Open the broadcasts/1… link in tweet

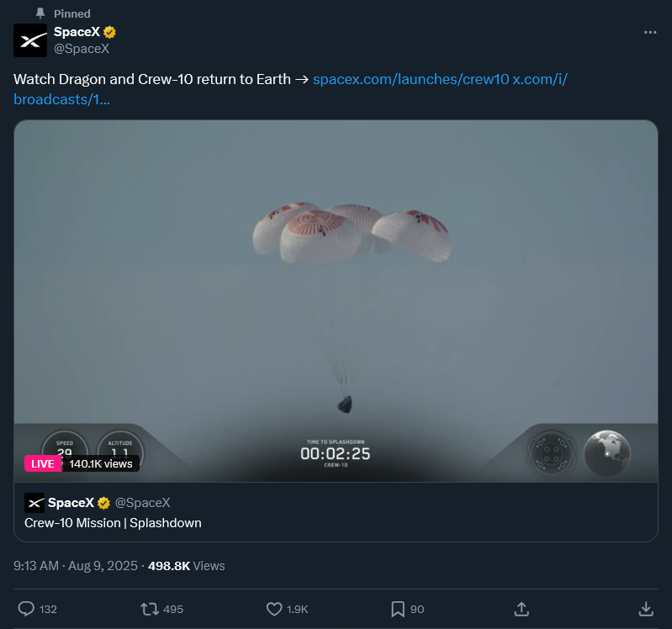(61, 99)
